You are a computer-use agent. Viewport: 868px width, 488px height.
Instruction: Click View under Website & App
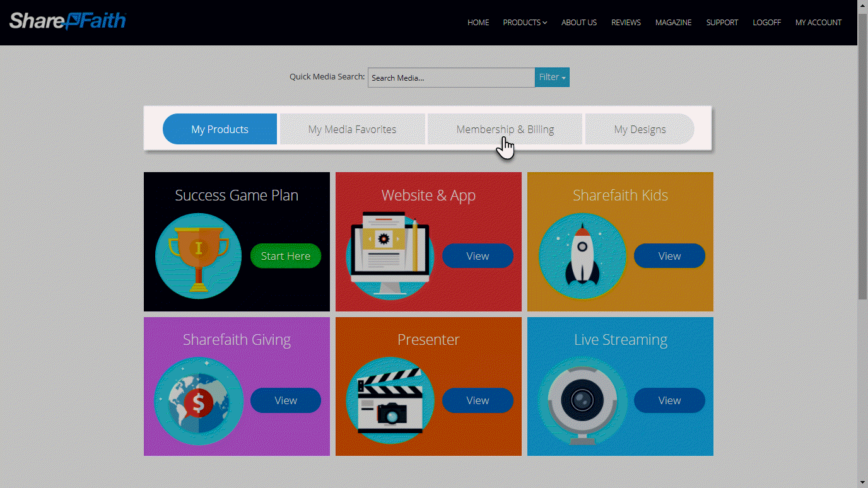(x=478, y=256)
